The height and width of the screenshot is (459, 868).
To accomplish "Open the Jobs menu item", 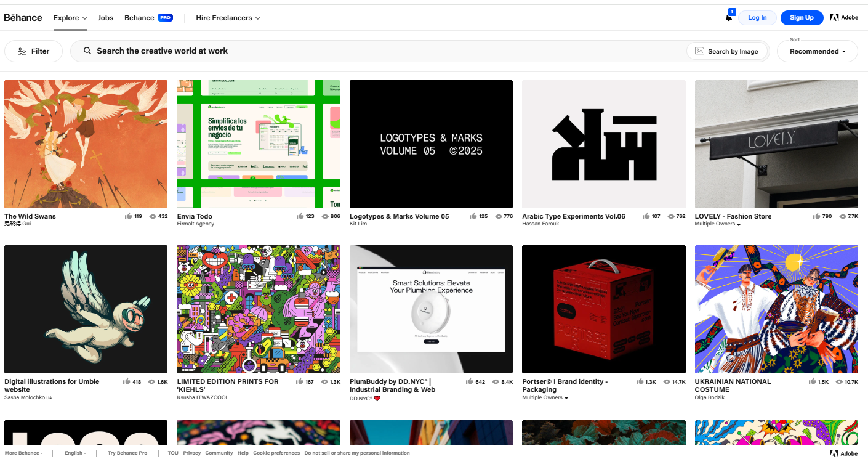I will tap(106, 18).
